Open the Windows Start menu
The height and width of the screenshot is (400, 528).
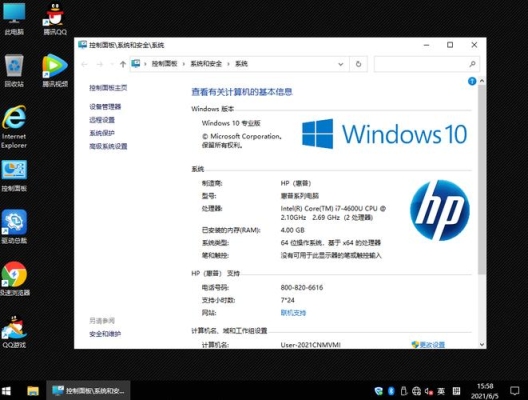coord(6,391)
